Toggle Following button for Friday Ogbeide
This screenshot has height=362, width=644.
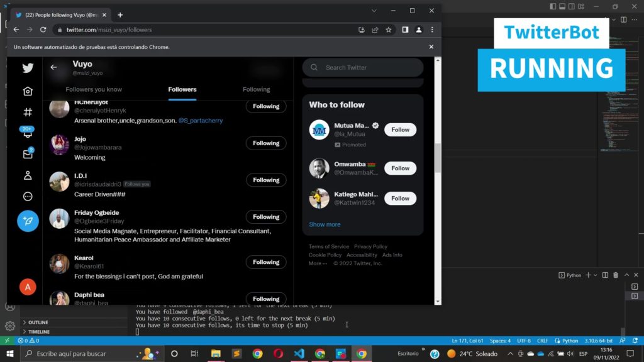coord(266,217)
